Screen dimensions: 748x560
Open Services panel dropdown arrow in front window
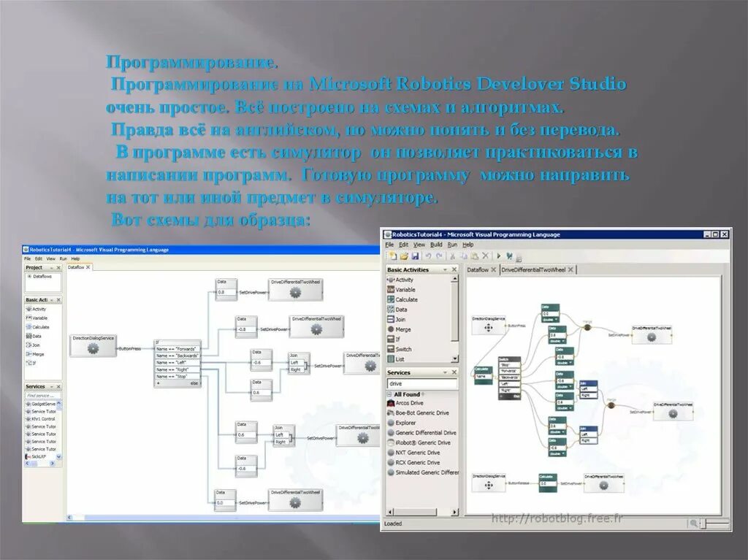(445, 372)
